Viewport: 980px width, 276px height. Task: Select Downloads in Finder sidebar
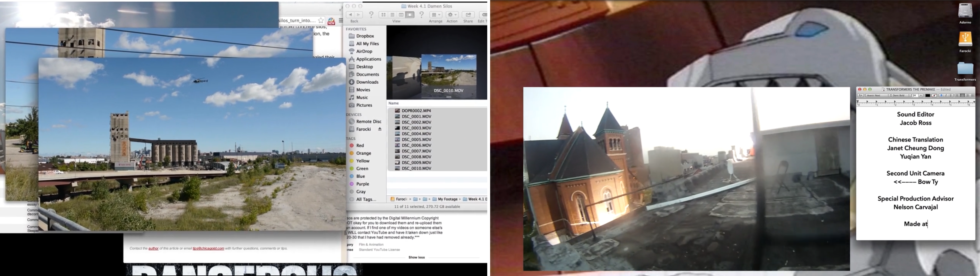pyautogui.click(x=367, y=82)
